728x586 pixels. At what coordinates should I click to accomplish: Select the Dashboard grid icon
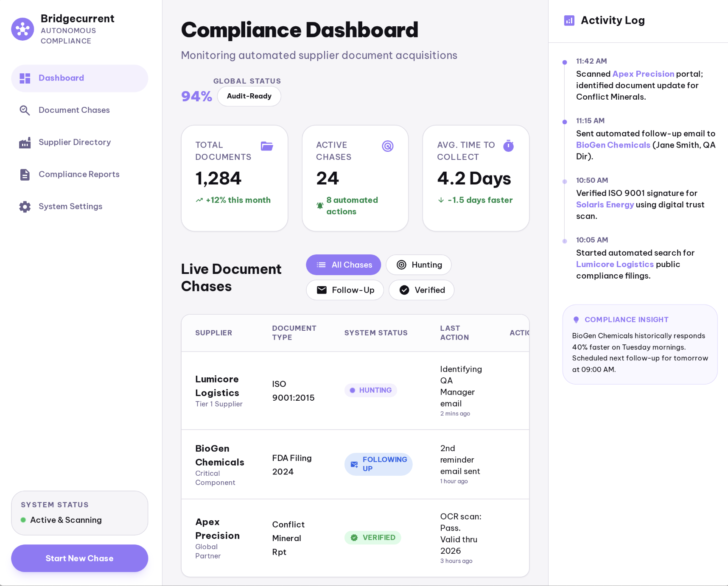[x=25, y=78]
